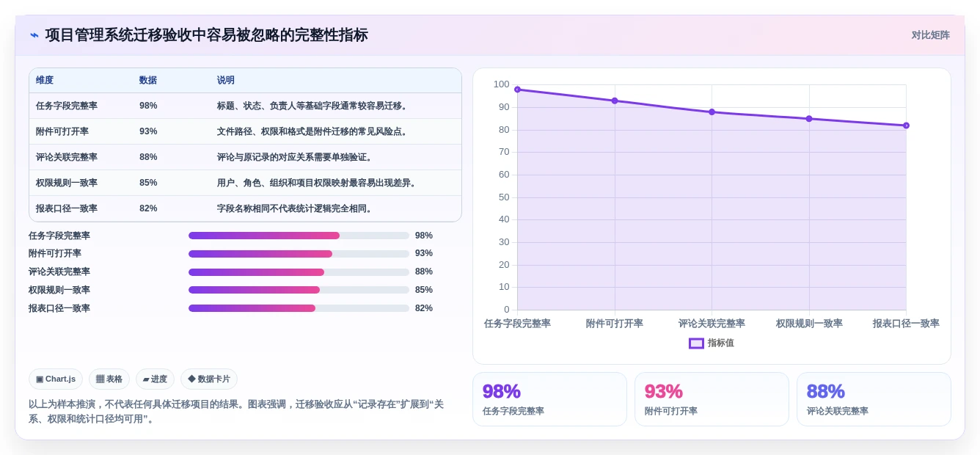This screenshot has height=455, width=980.
Task: Click the page title about 完整性指标
Action: pyautogui.click(x=206, y=35)
